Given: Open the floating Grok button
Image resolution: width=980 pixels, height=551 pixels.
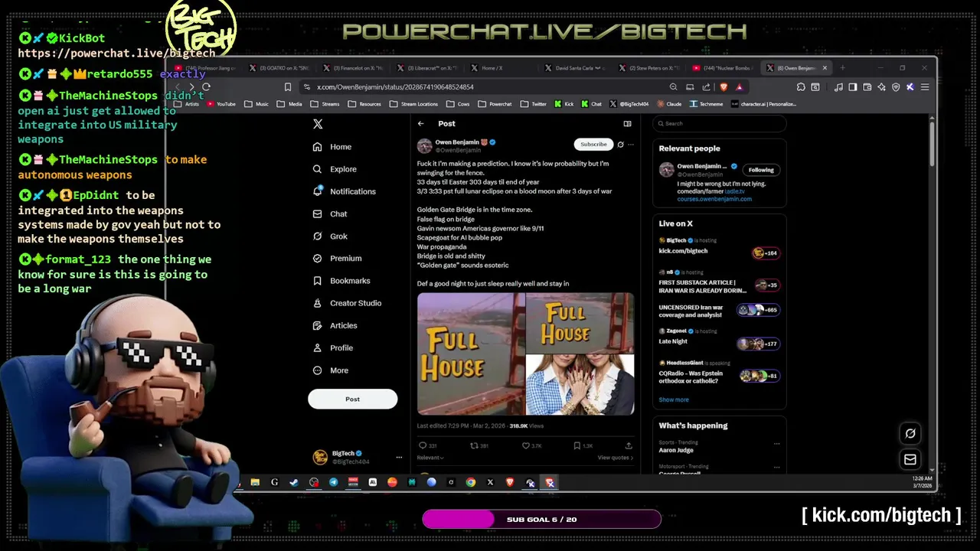Looking at the screenshot, I should coord(910,434).
